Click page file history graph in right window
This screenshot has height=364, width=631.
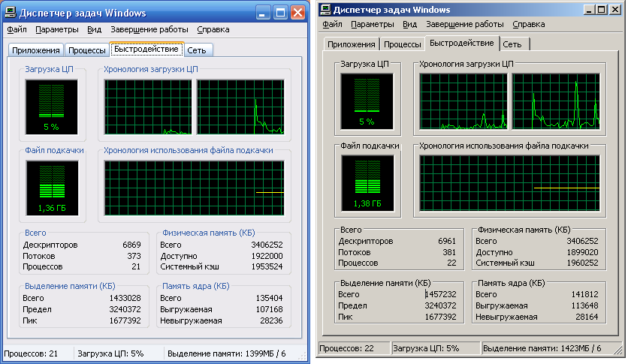509,183
